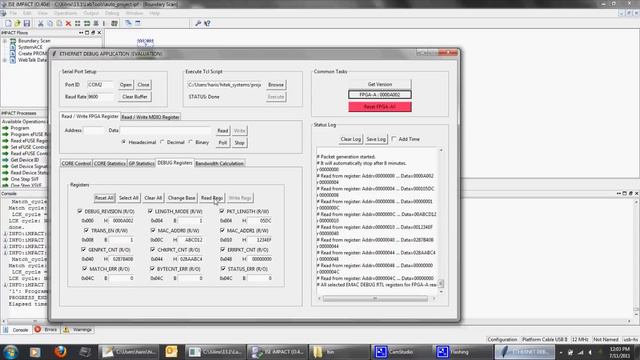Open the GP Statistics tab
This screenshot has width=640, height=360.
141,163
